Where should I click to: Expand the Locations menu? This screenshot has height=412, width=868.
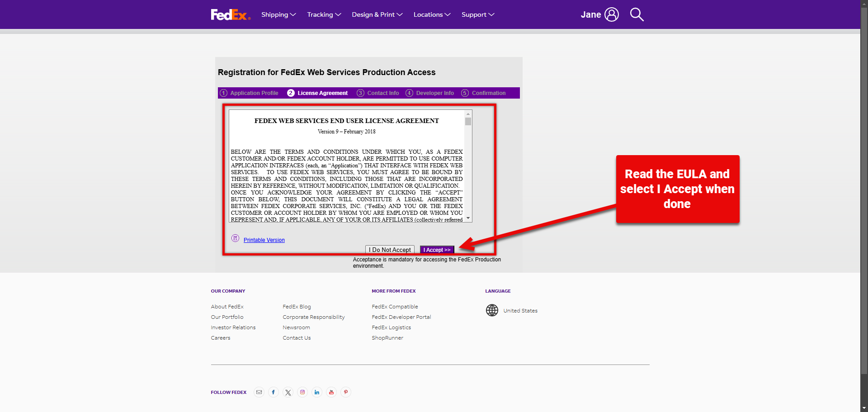point(432,14)
